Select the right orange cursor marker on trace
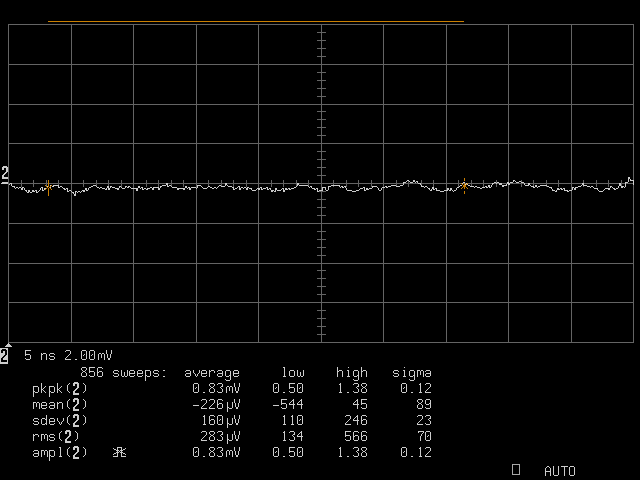Viewport: 640px width, 480px height. tap(464, 186)
